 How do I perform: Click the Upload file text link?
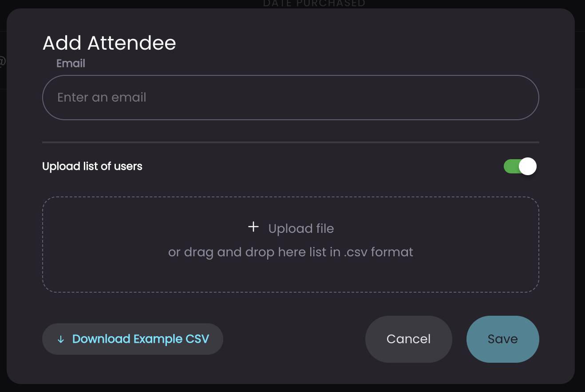(x=301, y=229)
